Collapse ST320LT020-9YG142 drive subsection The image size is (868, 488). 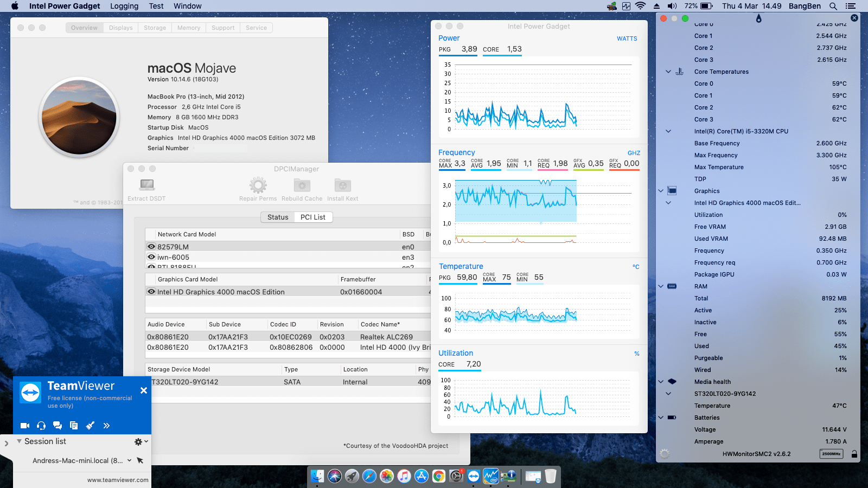[x=668, y=394]
